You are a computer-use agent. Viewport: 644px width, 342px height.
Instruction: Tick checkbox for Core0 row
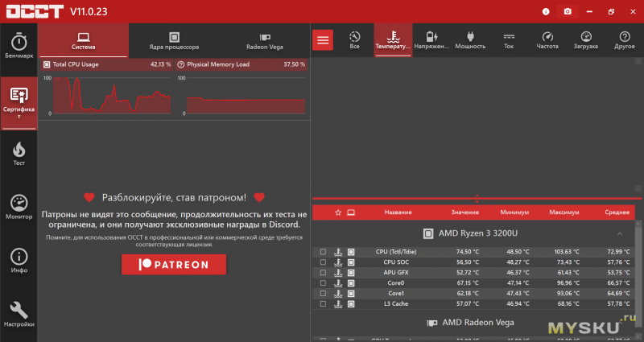[324, 283]
